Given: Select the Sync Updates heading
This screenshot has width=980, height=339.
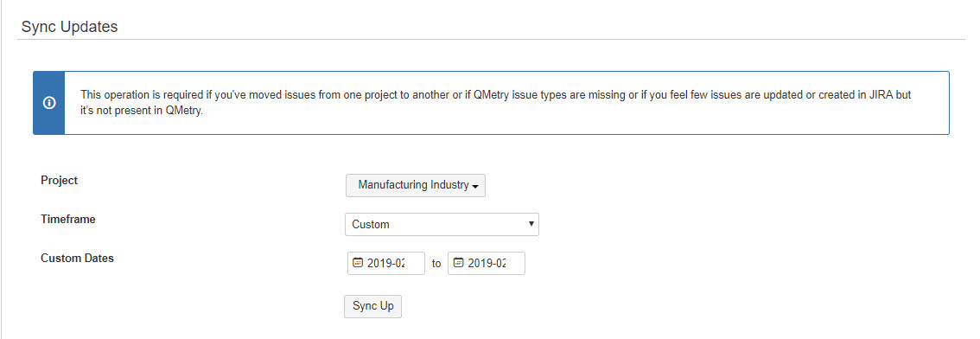Looking at the screenshot, I should (69, 27).
